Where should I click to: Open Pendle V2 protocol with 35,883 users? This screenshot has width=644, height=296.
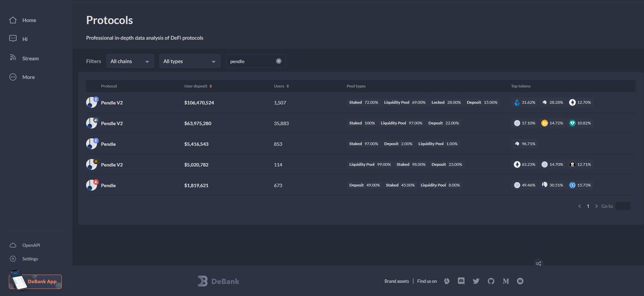click(x=361, y=123)
